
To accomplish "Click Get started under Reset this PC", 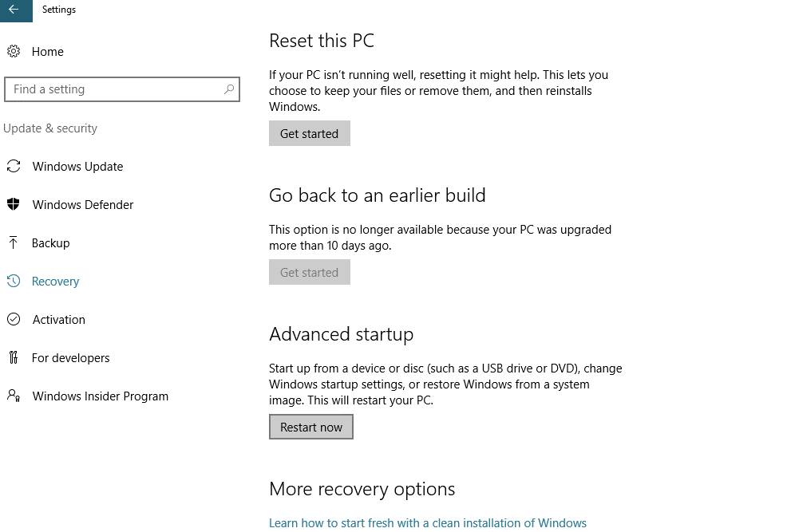I will (309, 134).
